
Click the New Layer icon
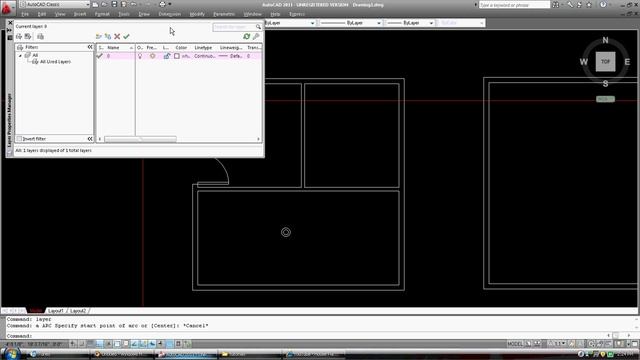[98, 36]
